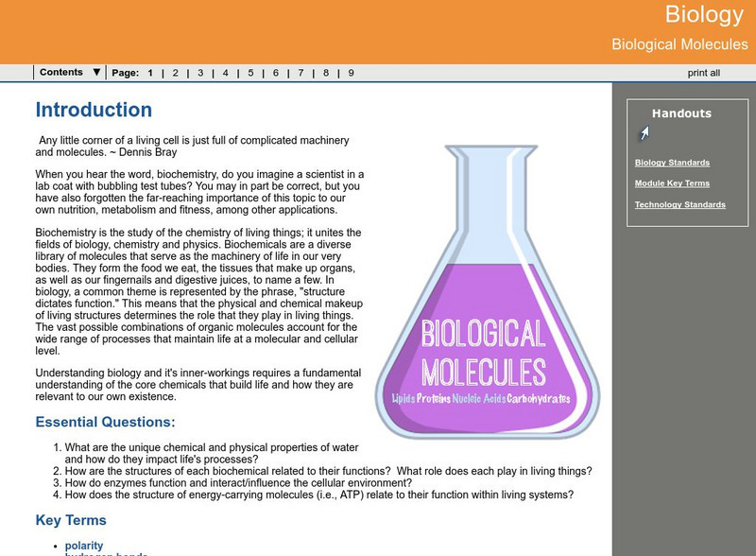Select page 1 in the page navigation

151,71
